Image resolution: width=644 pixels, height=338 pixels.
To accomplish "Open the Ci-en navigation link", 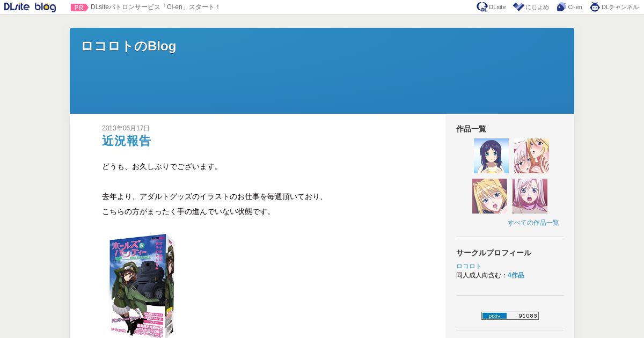I will (575, 7).
